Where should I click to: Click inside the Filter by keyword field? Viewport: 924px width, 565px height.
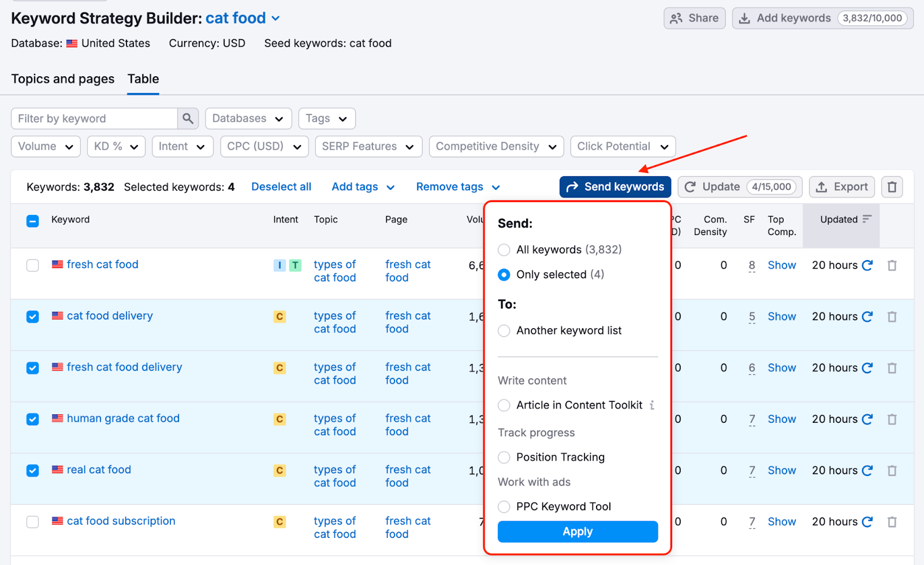click(92, 118)
